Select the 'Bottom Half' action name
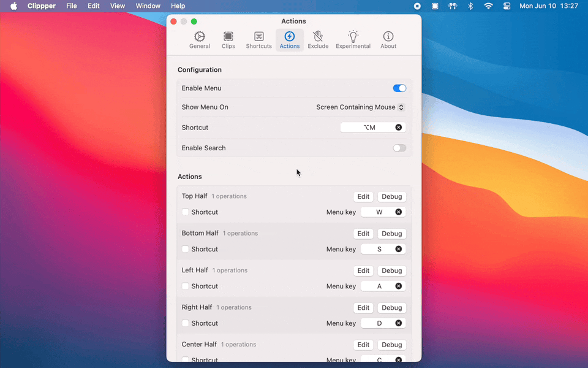 click(200, 233)
